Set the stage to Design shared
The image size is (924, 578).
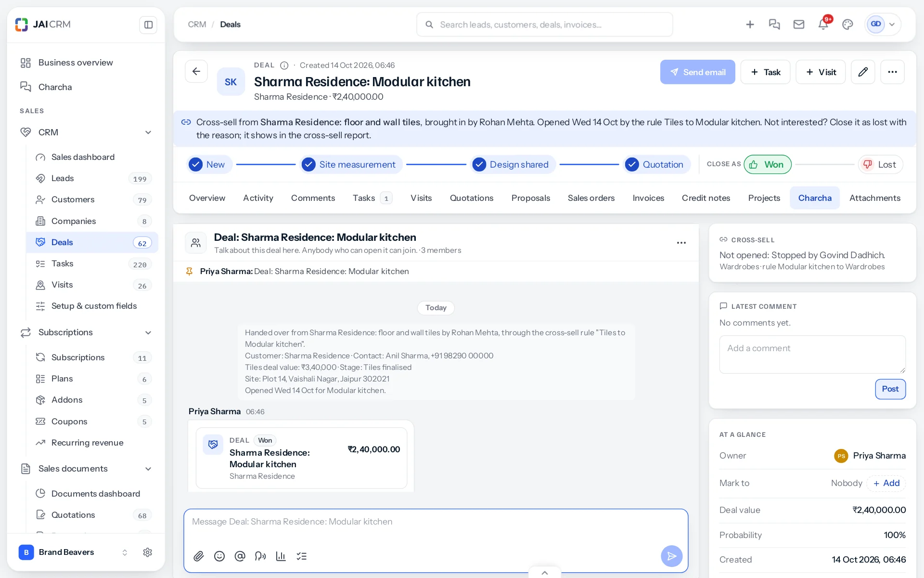tap(513, 165)
